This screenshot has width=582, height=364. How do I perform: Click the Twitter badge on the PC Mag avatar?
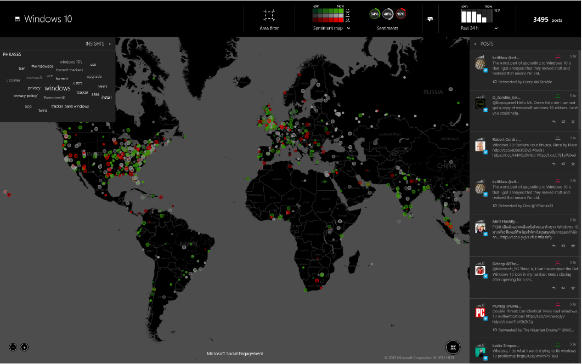coord(485,319)
